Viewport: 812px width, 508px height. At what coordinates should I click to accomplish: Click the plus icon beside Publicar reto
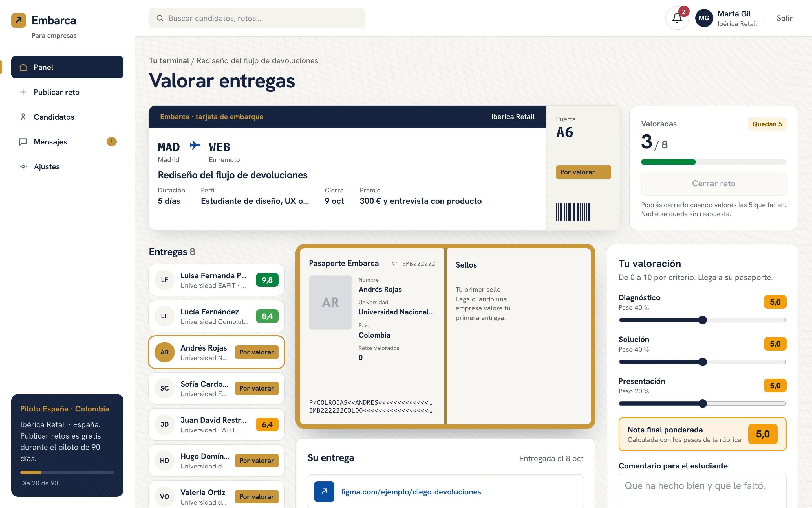[x=23, y=92]
